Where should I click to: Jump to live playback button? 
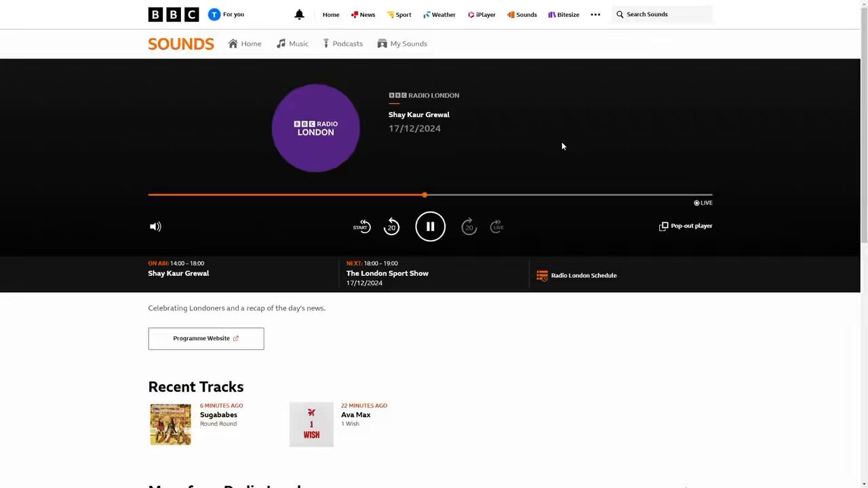point(497,226)
